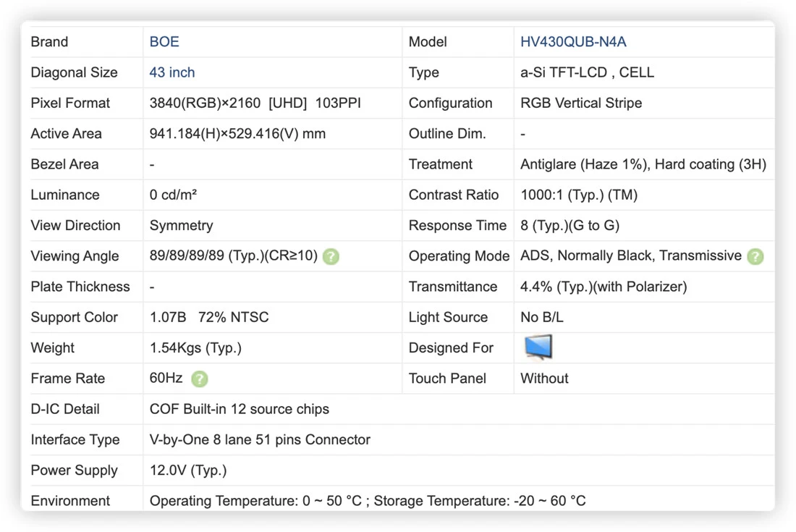Click the Treatment Antiglare value cell
The height and width of the screenshot is (532, 796).
(643, 164)
